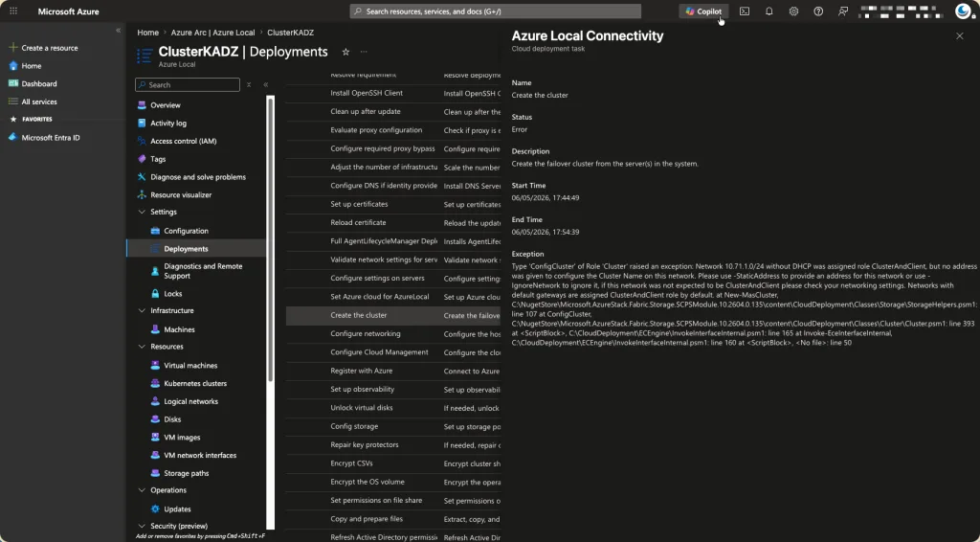Open portal settings gear
Image resolution: width=980 pixels, height=542 pixels.
pyautogui.click(x=793, y=11)
